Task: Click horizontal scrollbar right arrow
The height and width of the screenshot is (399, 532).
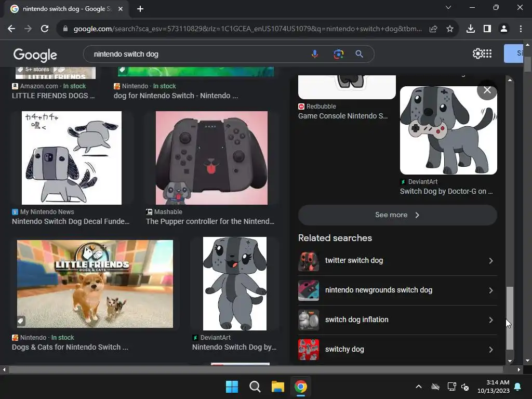Action: [x=519, y=369]
